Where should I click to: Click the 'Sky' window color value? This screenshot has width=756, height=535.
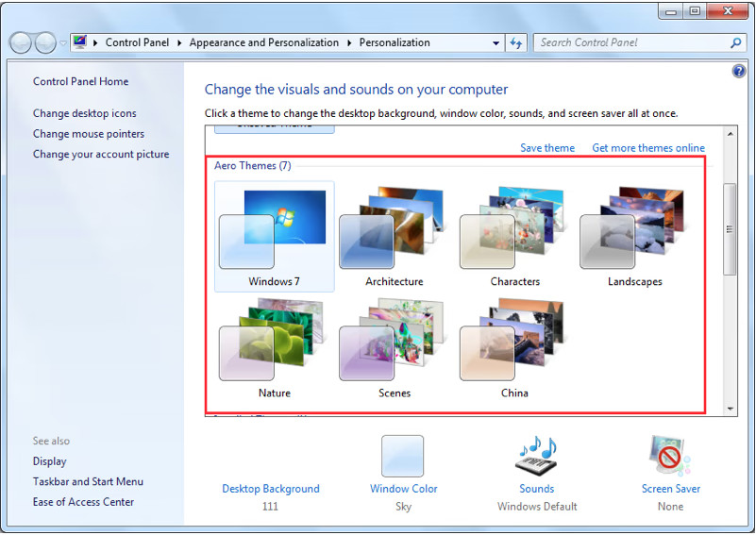pos(404,507)
